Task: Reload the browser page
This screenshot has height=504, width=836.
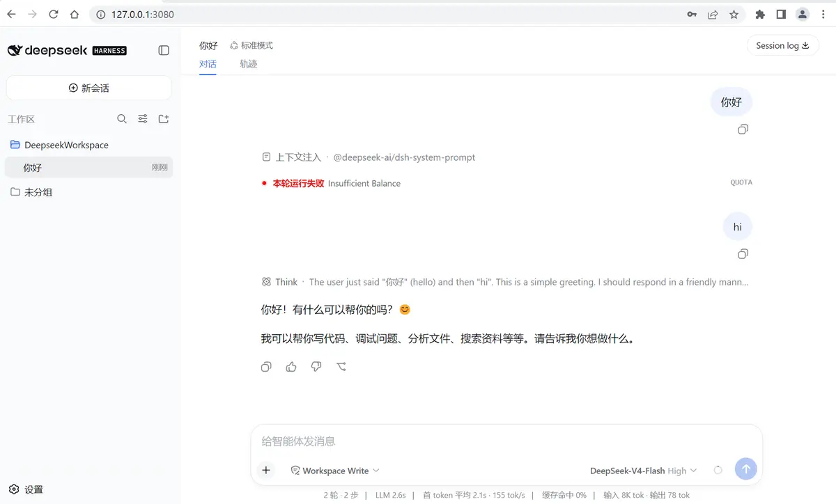Action: pos(54,14)
